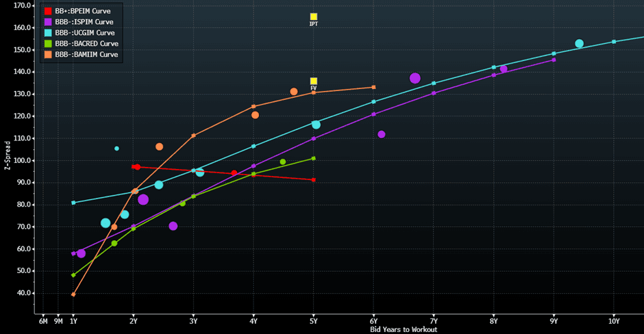This screenshot has width=644, height=334.
Task: Select the cyan bubble above the 9Y–10Y curve
Action: (x=579, y=44)
